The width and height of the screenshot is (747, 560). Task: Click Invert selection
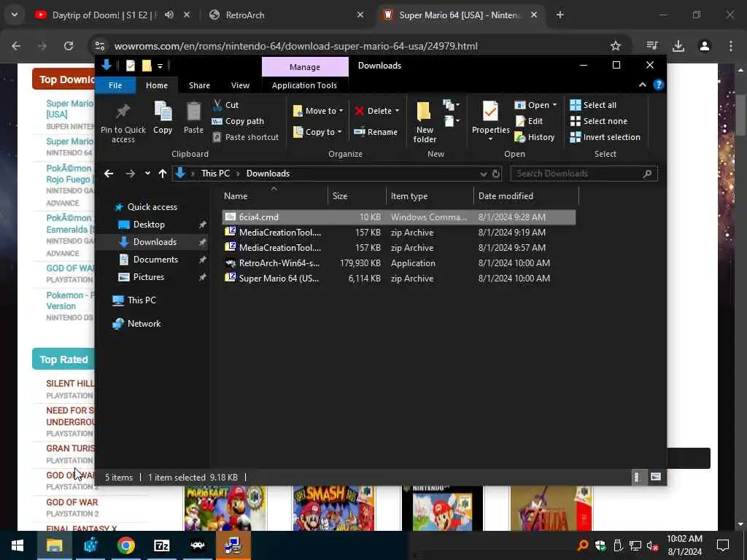pos(605,137)
